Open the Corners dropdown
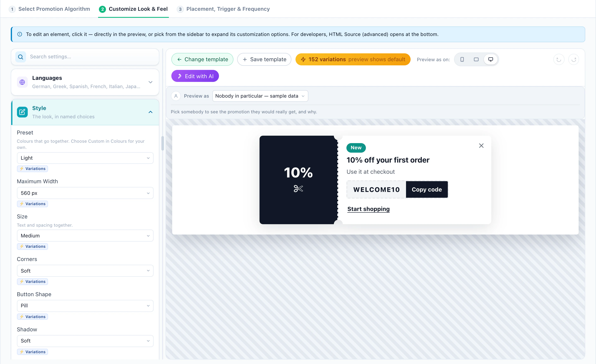The height and width of the screenshot is (364, 596). click(x=85, y=271)
